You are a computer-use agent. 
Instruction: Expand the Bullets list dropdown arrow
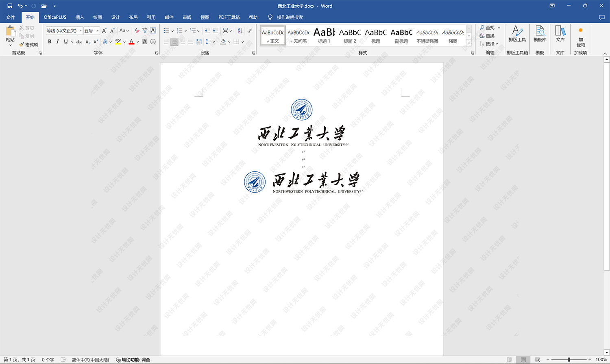pos(172,31)
